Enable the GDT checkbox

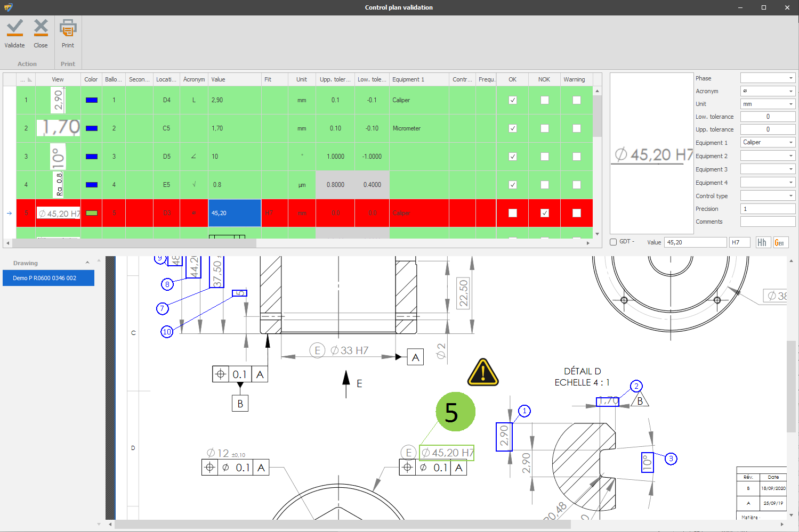coord(614,242)
